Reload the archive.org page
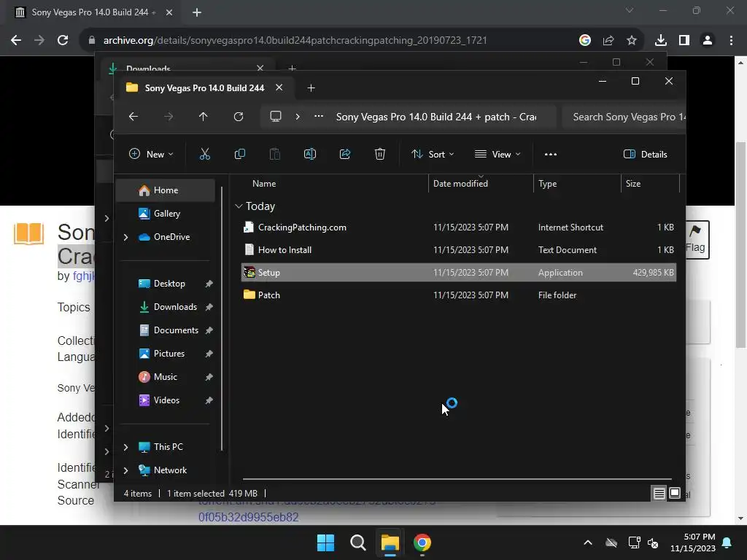The height and width of the screenshot is (560, 747). coord(63,41)
